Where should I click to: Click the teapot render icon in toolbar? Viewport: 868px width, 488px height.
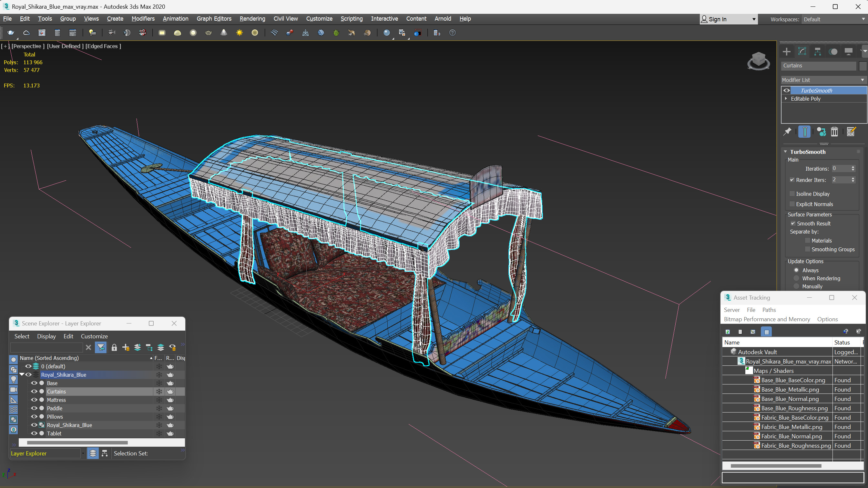11,33
